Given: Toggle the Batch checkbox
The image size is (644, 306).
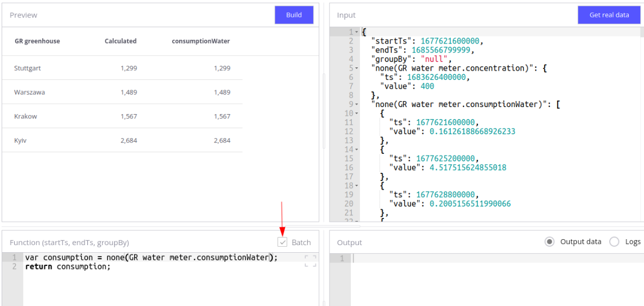Looking at the screenshot, I should (x=282, y=242).
